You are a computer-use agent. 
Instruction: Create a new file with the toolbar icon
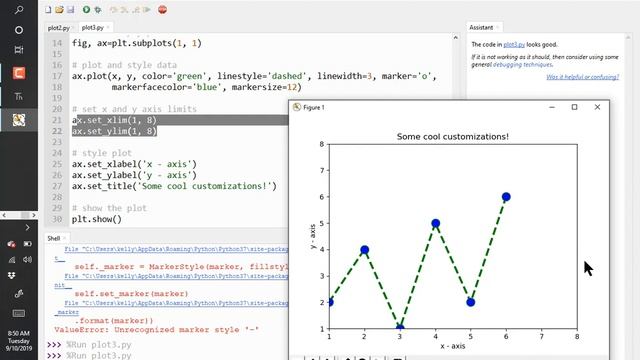pyautogui.click(x=48, y=9)
